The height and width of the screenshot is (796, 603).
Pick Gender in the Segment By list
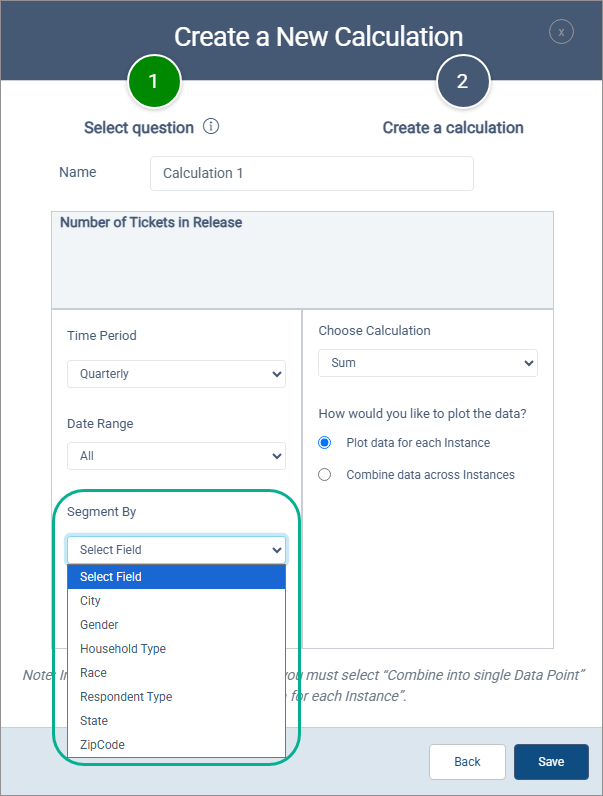click(x=99, y=625)
